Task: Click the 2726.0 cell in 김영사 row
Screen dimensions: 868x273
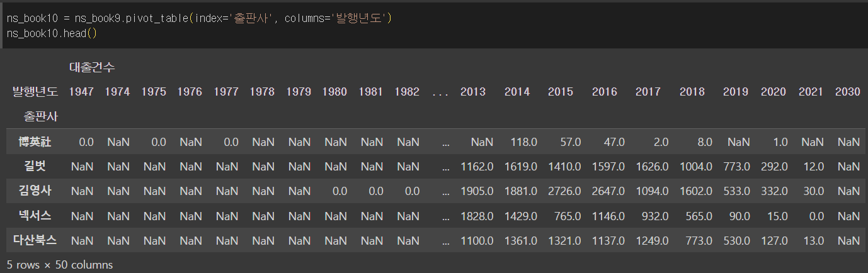Action: tap(564, 191)
